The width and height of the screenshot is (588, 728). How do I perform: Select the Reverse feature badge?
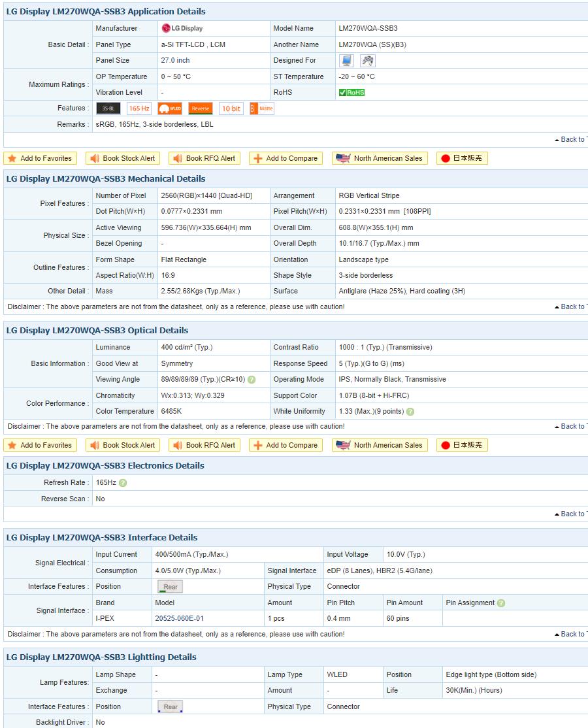click(x=201, y=108)
